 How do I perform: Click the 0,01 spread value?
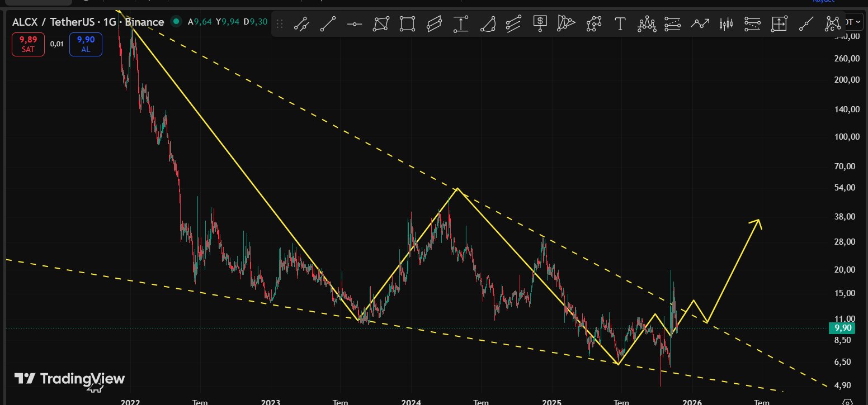click(x=56, y=44)
